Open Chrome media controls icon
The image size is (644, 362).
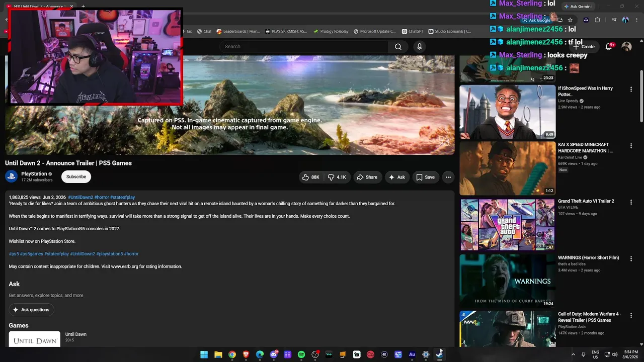coord(614,20)
